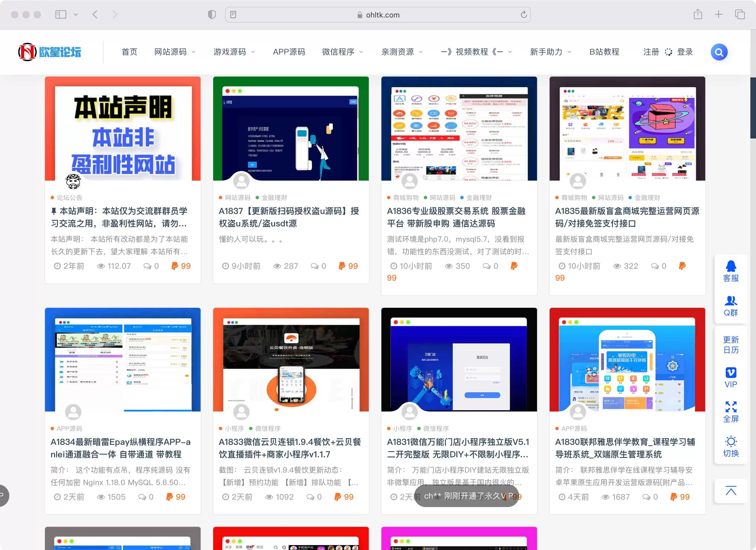Open the 欧皇论坛 site logo
Screen dimensions: 756x550
[50, 52]
